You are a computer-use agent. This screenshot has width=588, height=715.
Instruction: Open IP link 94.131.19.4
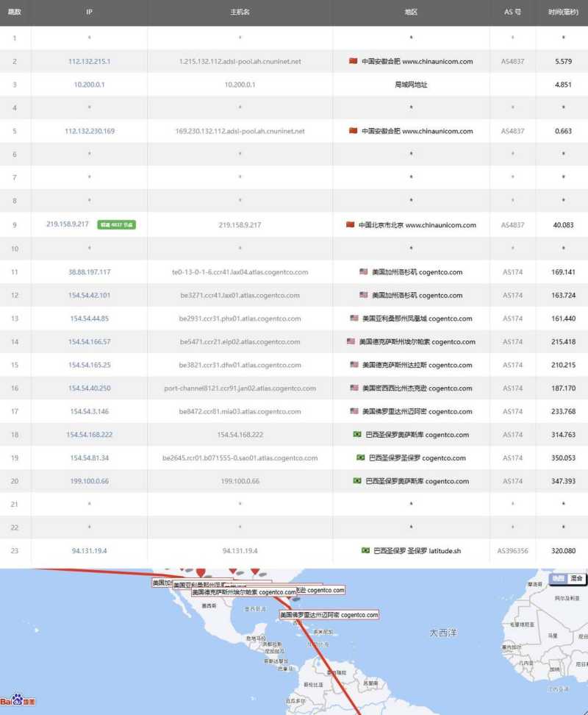click(89, 550)
